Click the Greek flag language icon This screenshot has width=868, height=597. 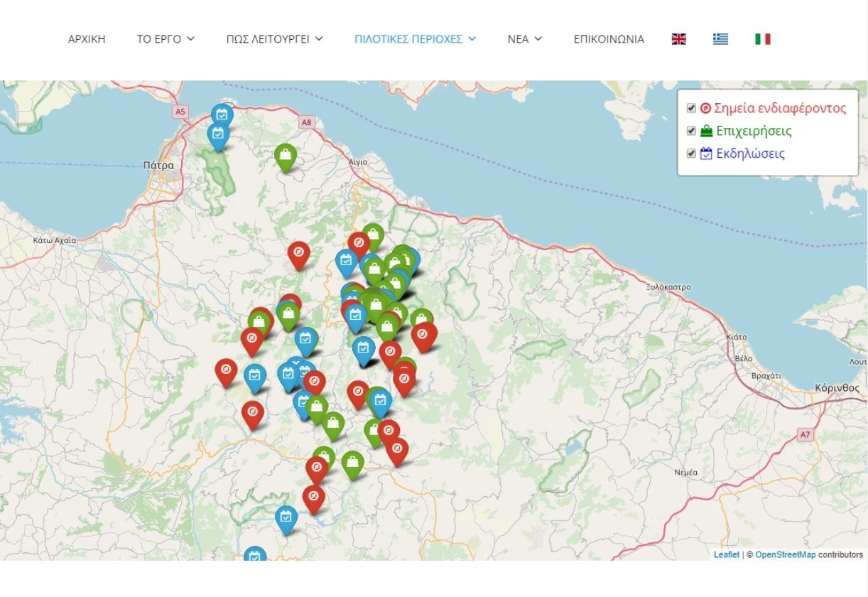(720, 39)
